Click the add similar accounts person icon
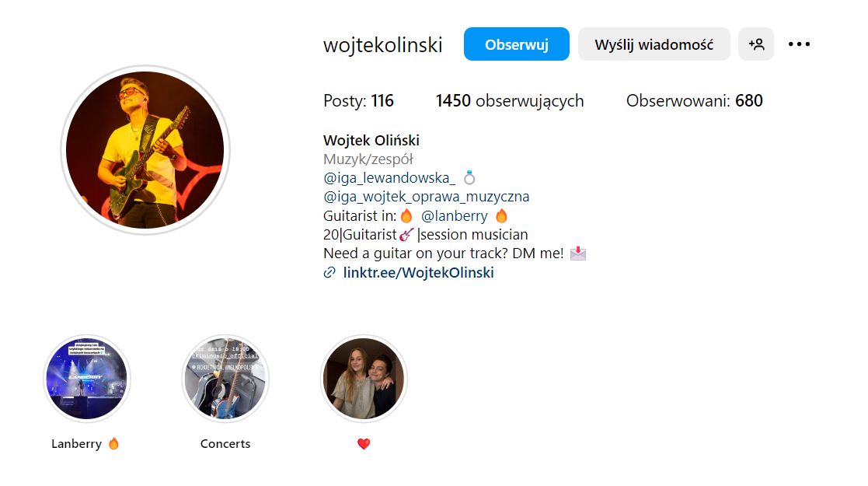Viewport: 868px width, 486px height. pos(755,44)
